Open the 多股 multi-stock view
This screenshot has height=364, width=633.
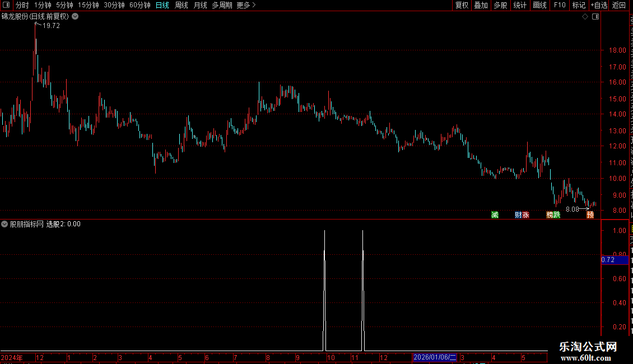(501, 5)
